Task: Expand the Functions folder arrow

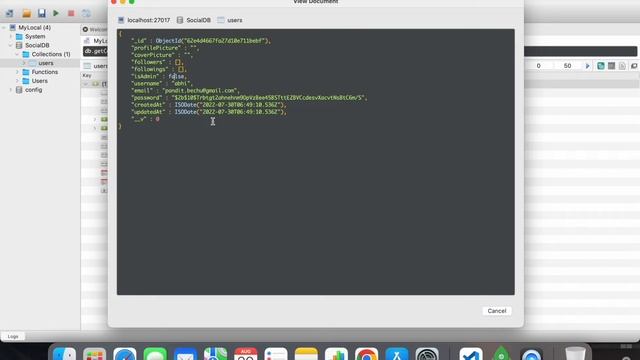Action: point(17,72)
